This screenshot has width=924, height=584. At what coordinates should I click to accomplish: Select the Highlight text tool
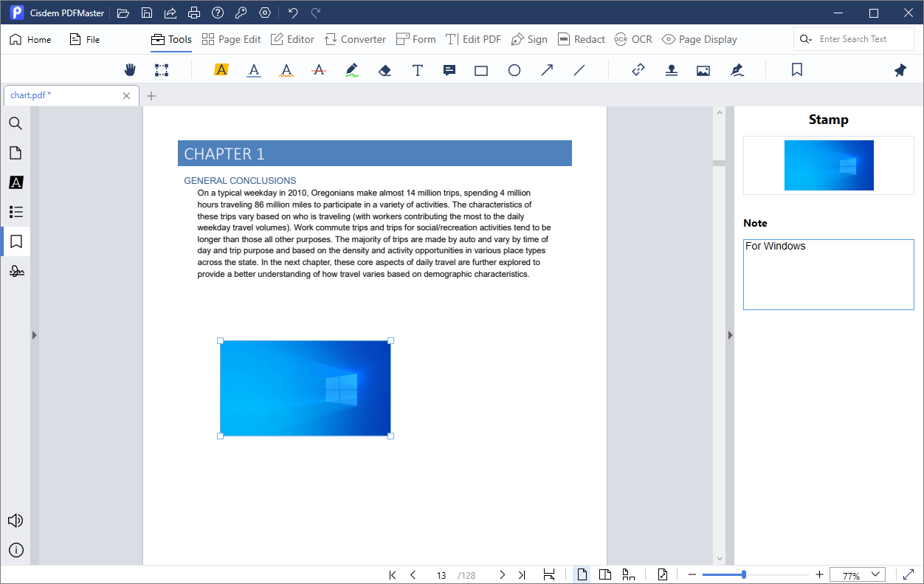tap(221, 70)
